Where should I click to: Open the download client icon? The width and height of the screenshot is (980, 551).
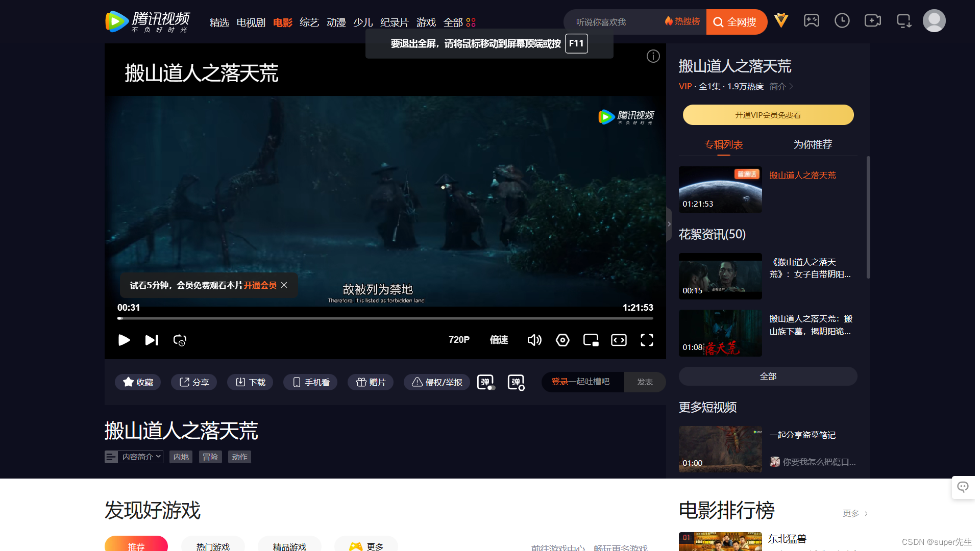pos(904,21)
